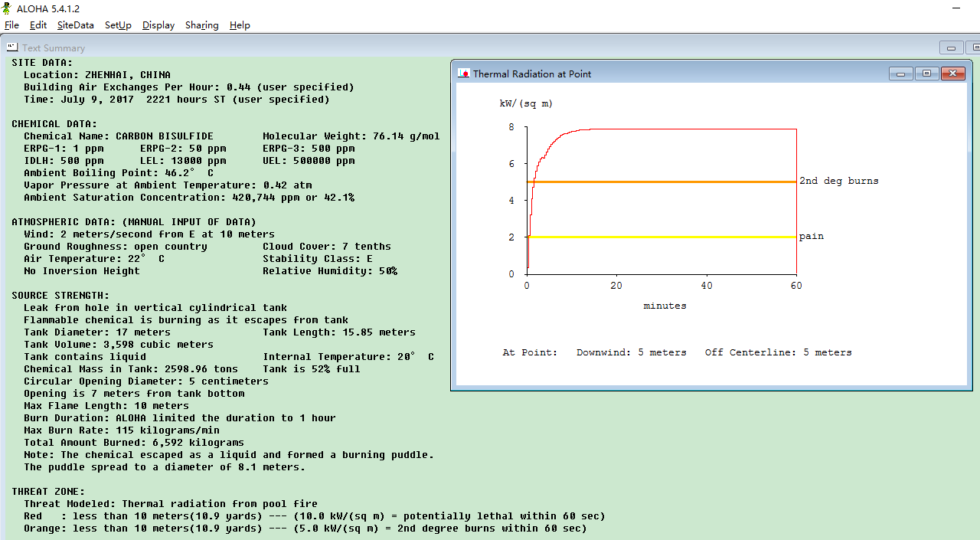Click the 'Downwind: 5 meters' text
The image size is (980, 540).
coord(632,352)
